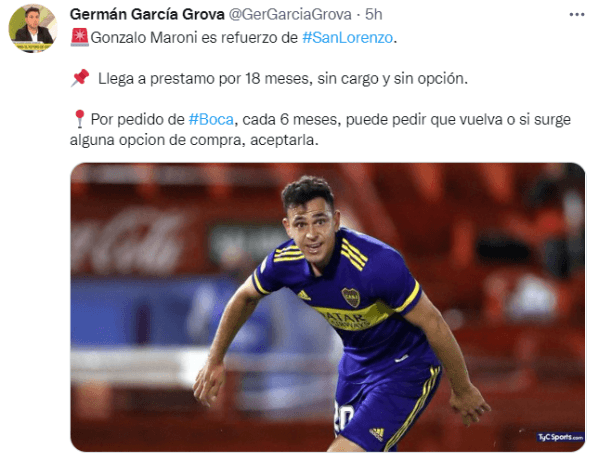
Task: Click the red pushpin emoji
Action: 80,78
